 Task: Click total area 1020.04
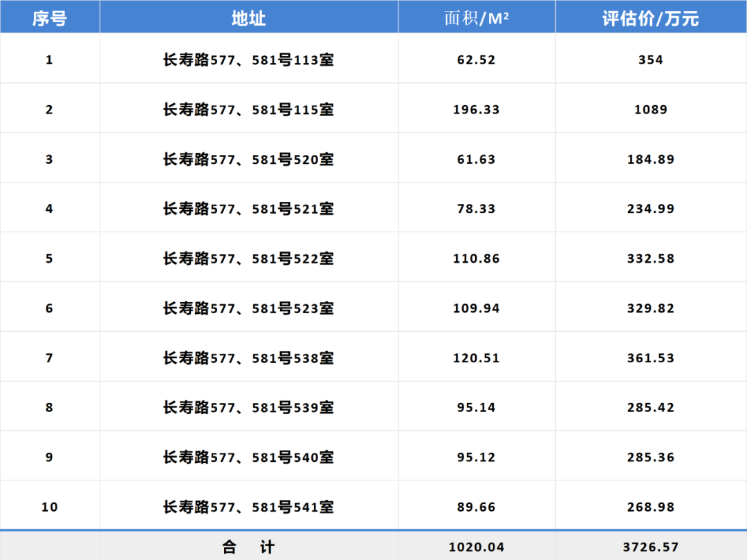pyautogui.click(x=477, y=547)
